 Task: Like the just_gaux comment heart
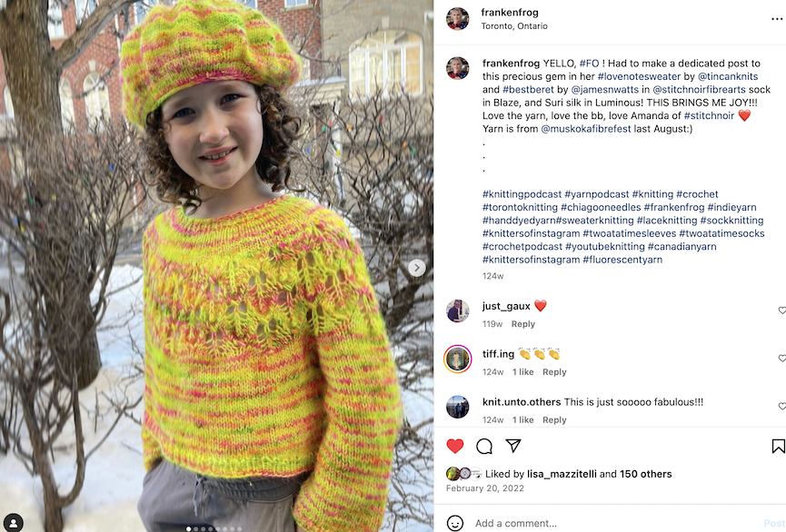tap(781, 310)
